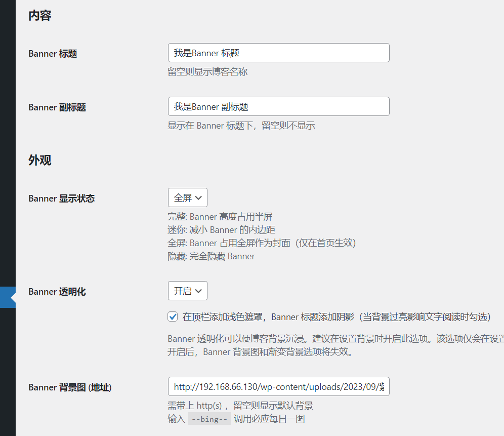The width and height of the screenshot is (504, 436).
Task: Click the Banner 背景图 URL input field
Action: tap(278, 387)
